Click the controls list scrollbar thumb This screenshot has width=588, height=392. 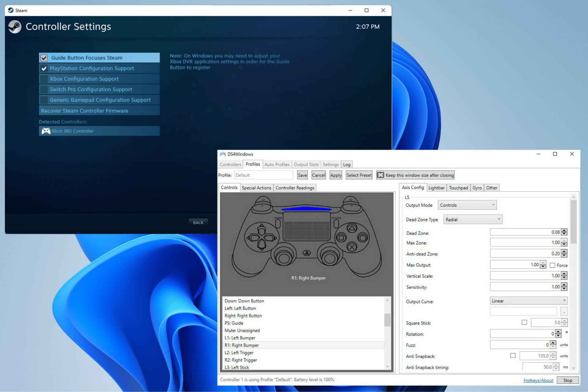tap(387, 320)
